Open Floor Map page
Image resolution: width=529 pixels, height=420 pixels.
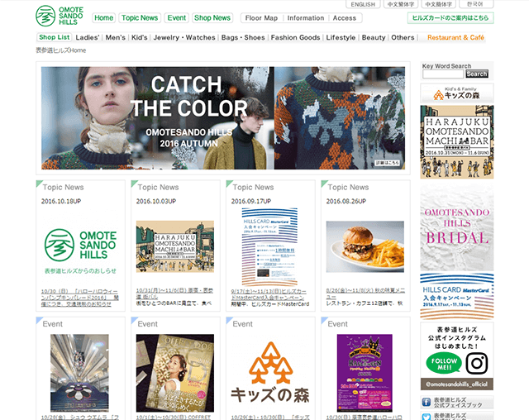(261, 18)
